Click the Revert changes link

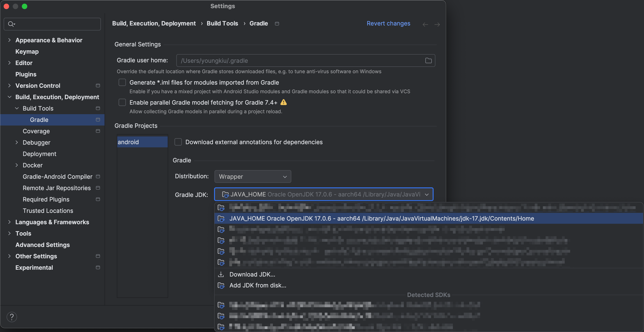(x=388, y=23)
